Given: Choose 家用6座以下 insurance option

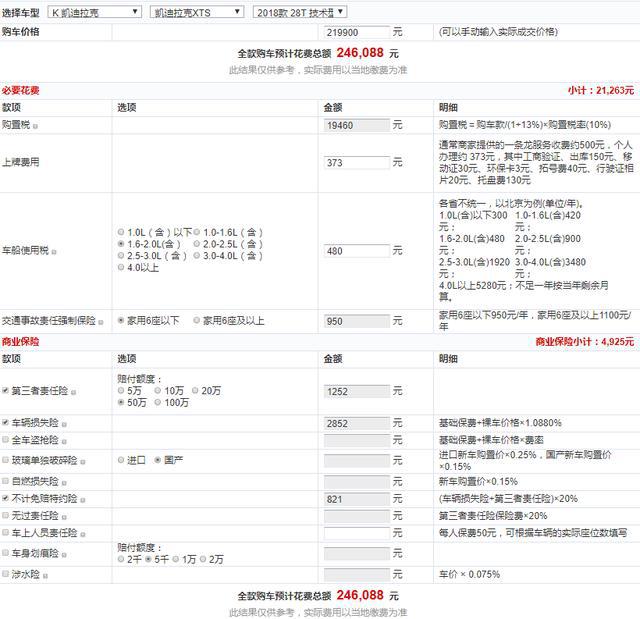Looking at the screenshot, I should pos(121,320).
